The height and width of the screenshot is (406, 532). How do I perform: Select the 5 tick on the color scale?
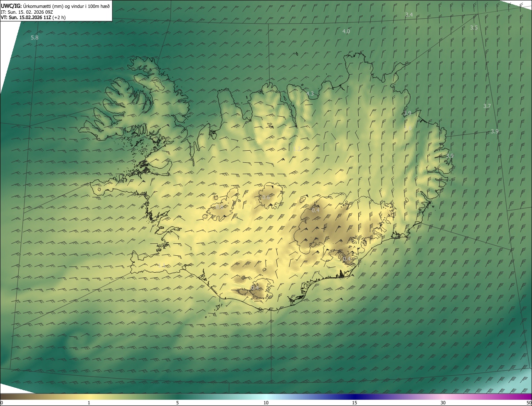tap(177, 403)
